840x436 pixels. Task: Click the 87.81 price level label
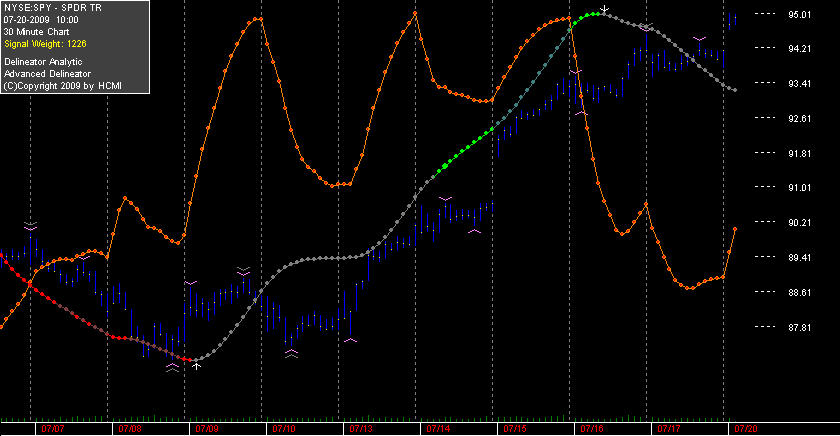(x=799, y=327)
